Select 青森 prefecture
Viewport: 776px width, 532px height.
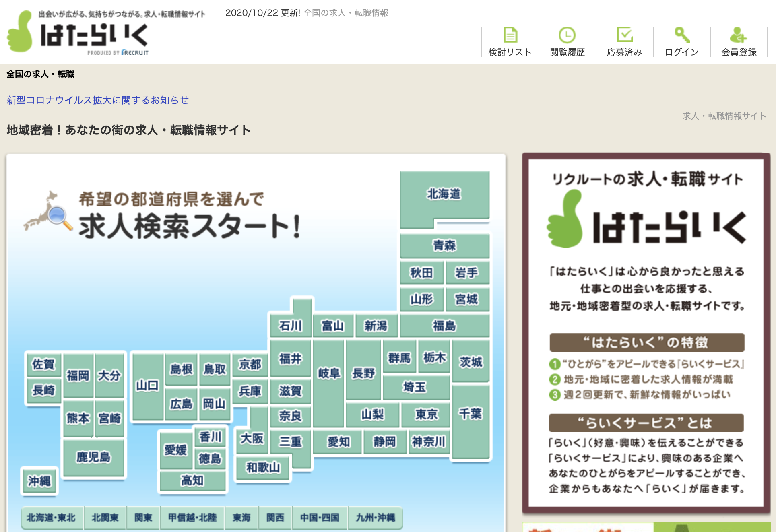[444, 245]
